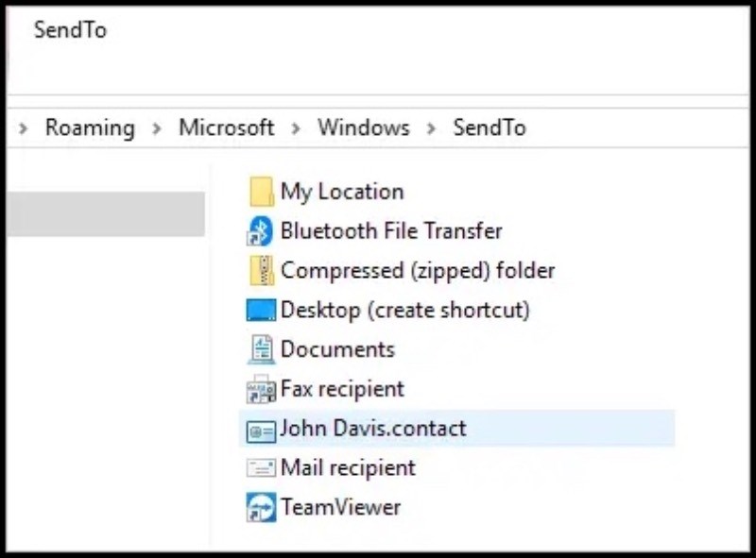Select "Bluetooth File Transfer" name text
Screen dimensions: 756x558
point(391,230)
